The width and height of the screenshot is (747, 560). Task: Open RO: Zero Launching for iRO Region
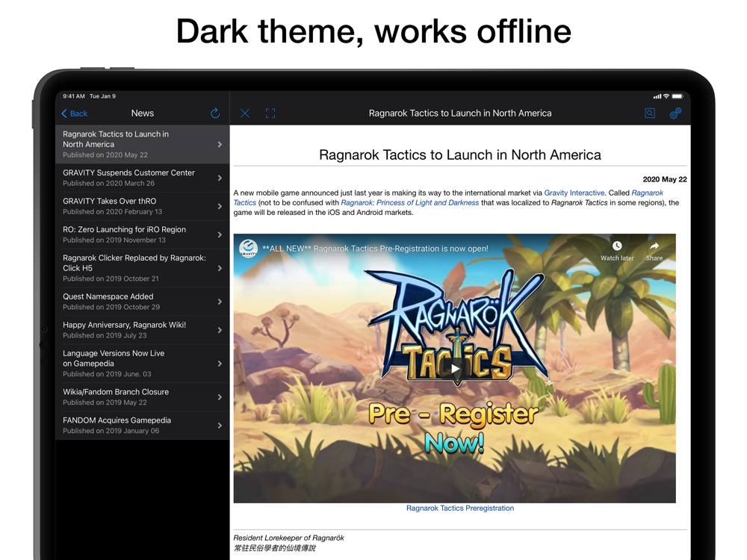pyautogui.click(x=143, y=234)
